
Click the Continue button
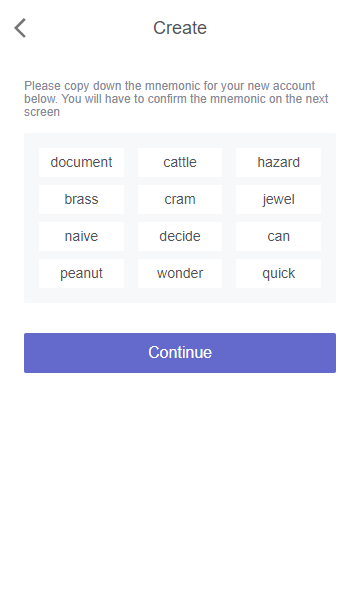pos(180,352)
